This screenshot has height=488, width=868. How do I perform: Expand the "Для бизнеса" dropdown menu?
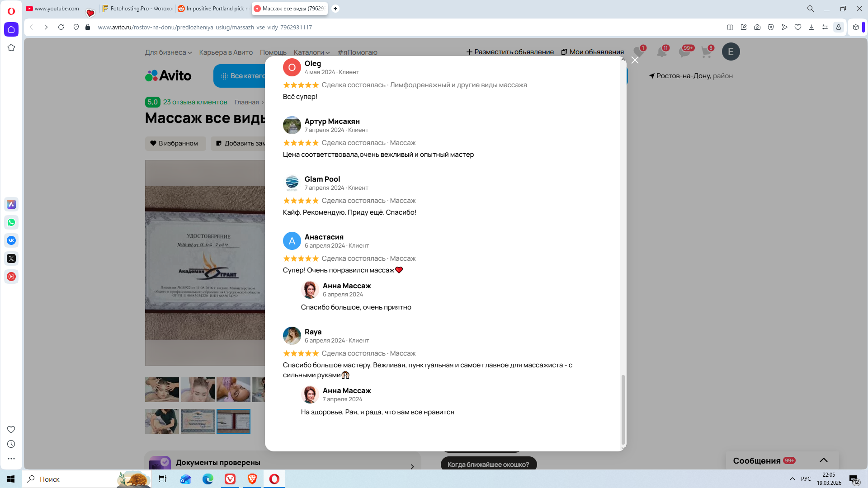click(x=168, y=52)
